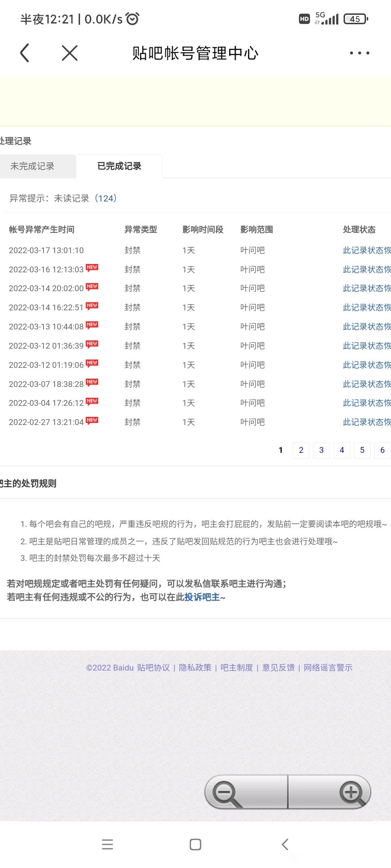Open 贴吧协议 footer link
Viewport: 391px width, 868px height.
pyautogui.click(x=154, y=668)
